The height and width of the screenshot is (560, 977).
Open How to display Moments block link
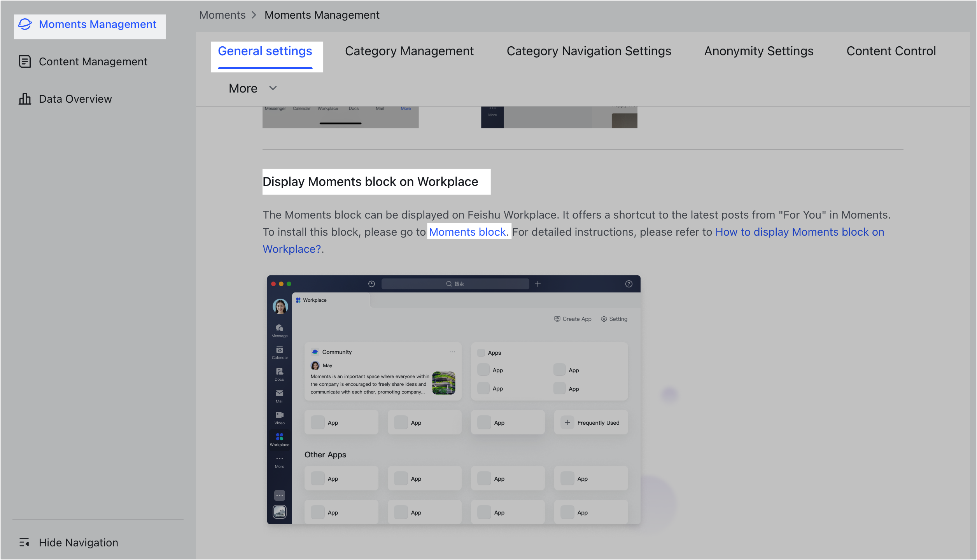(799, 232)
